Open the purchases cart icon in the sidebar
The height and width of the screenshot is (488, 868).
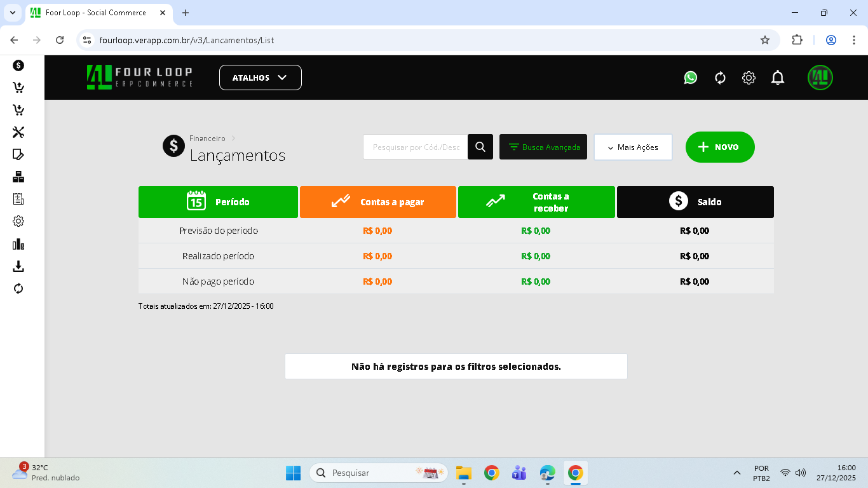pos(18,110)
